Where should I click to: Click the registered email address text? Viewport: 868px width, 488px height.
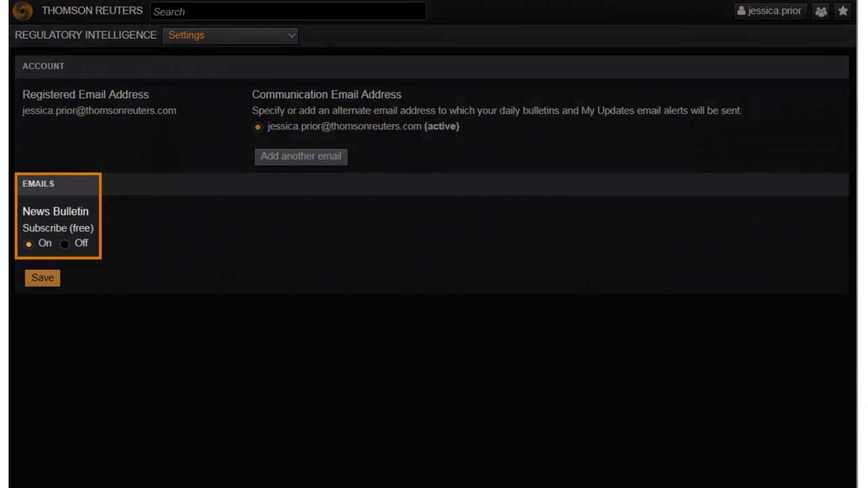pyautogui.click(x=99, y=111)
